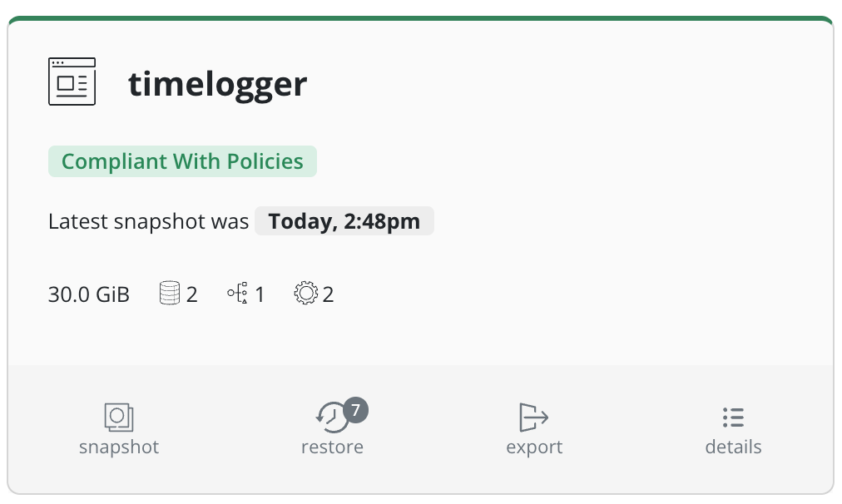
Task: Click the count 1 beside topology icon
Action: pos(260,294)
